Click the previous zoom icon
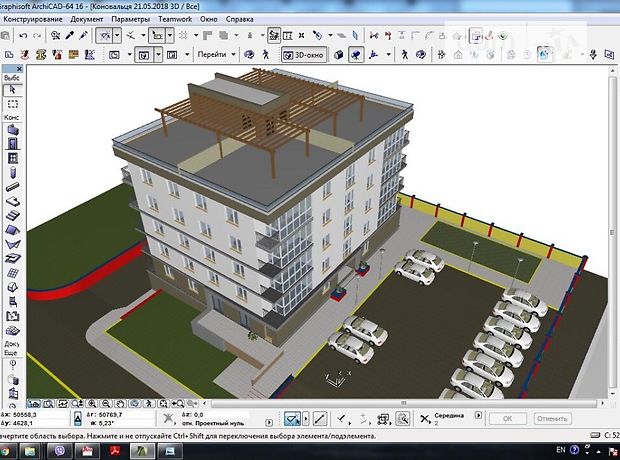Screen dimensions: 620x460 [x=177, y=403]
